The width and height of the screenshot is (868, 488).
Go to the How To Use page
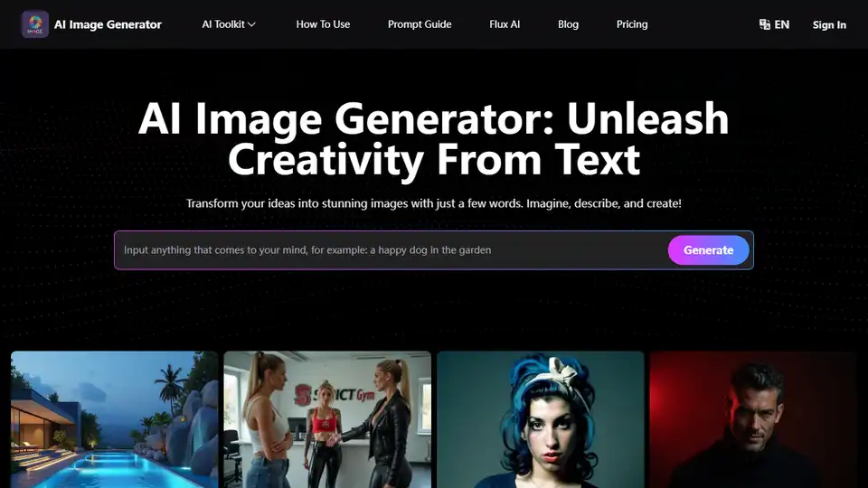[323, 24]
